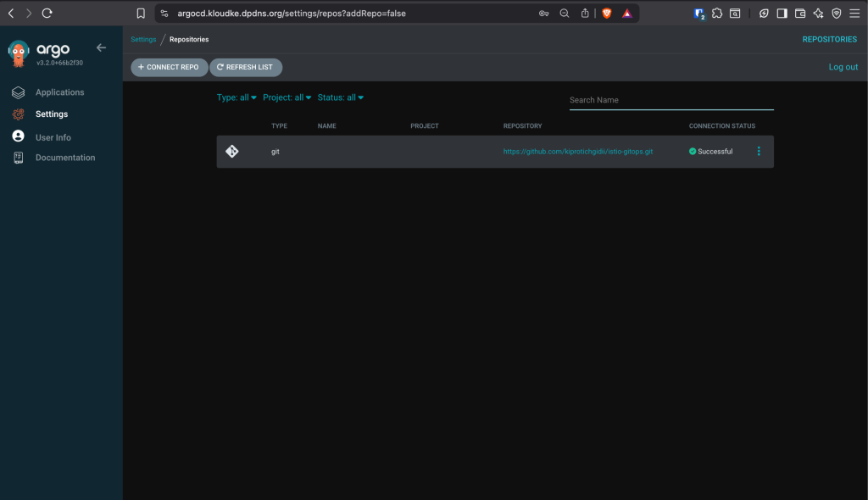Image resolution: width=868 pixels, height=500 pixels.
Task: Navigate to Settings via the breadcrumb
Action: [x=142, y=39]
